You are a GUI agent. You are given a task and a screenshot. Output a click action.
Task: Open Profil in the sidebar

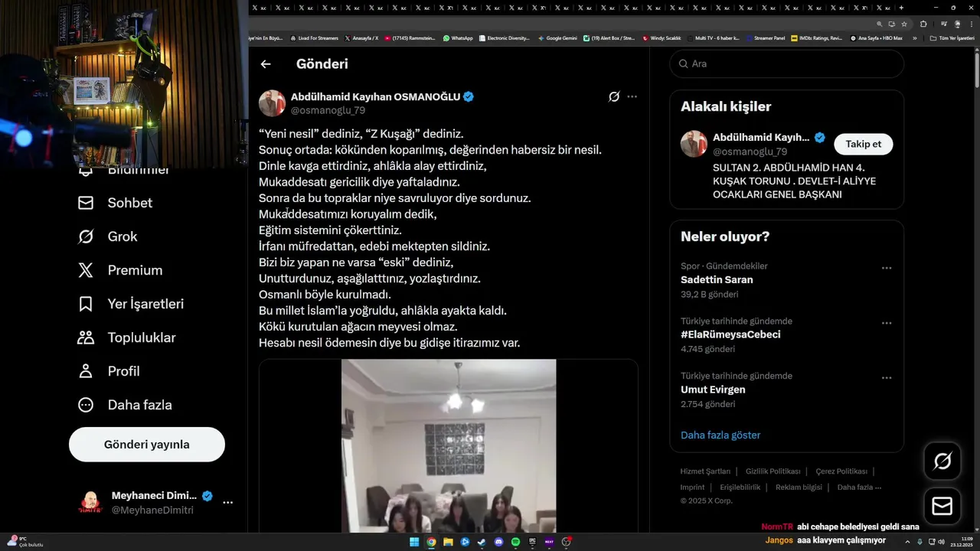tap(109, 371)
